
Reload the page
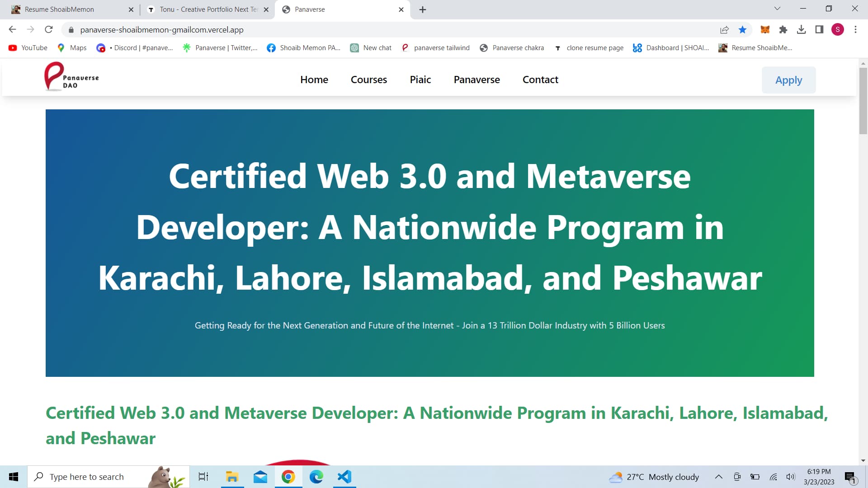(49, 30)
